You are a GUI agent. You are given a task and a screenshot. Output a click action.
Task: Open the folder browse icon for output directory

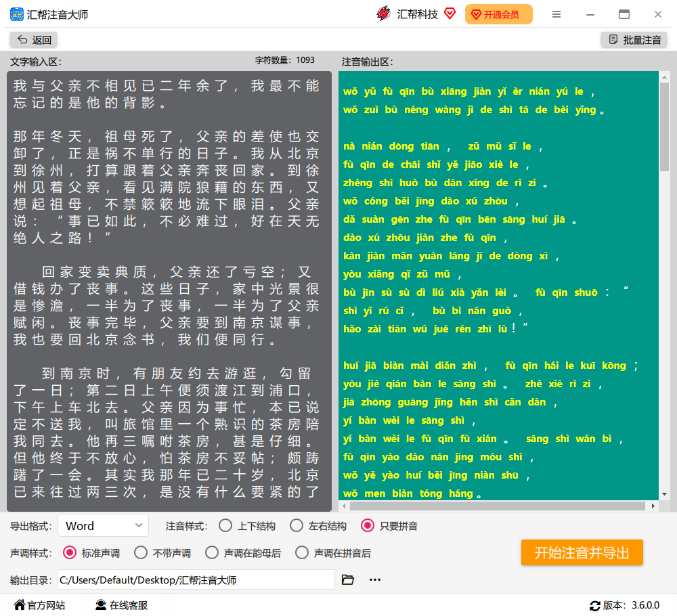(x=347, y=579)
